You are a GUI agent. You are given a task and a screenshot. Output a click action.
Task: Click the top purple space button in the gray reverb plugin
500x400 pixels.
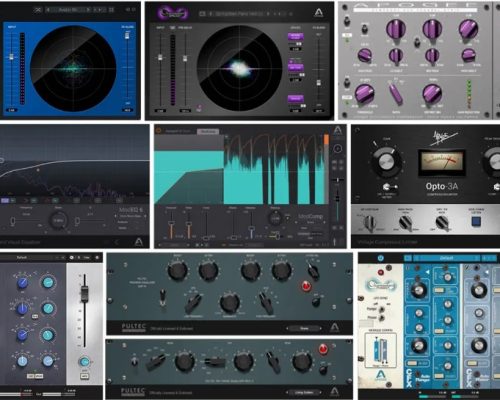click(x=295, y=36)
